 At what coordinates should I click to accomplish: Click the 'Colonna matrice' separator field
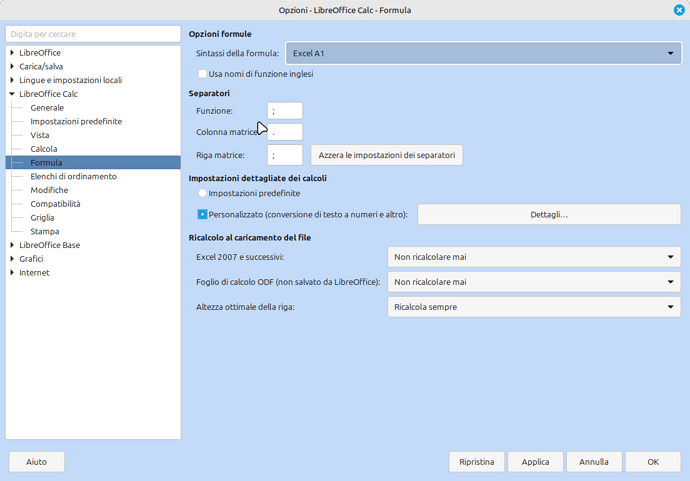pyautogui.click(x=285, y=132)
